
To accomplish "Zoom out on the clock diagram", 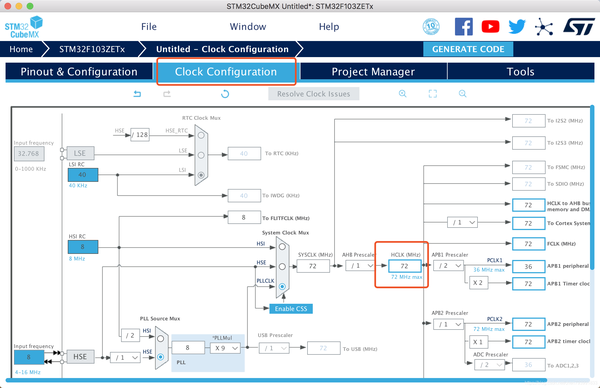I will point(463,94).
